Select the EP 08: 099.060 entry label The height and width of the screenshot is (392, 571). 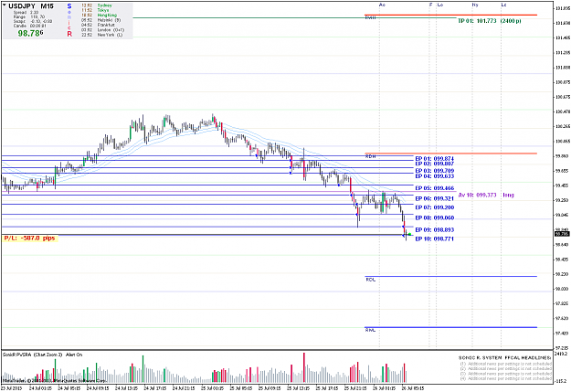coord(435,217)
